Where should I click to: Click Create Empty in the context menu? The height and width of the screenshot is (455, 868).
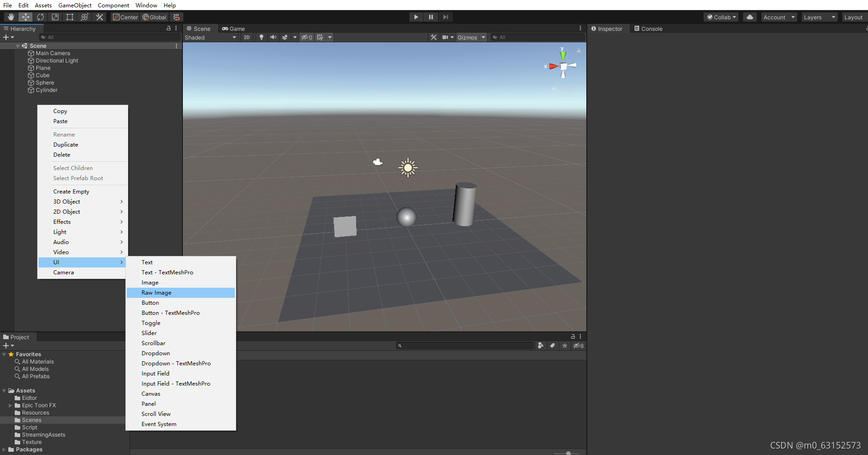click(71, 191)
